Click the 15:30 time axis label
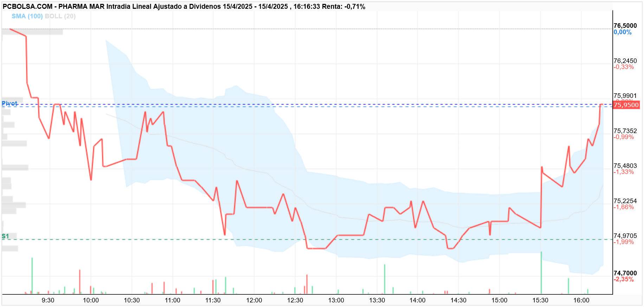Image resolution: width=644 pixels, height=307 pixels. (x=540, y=300)
